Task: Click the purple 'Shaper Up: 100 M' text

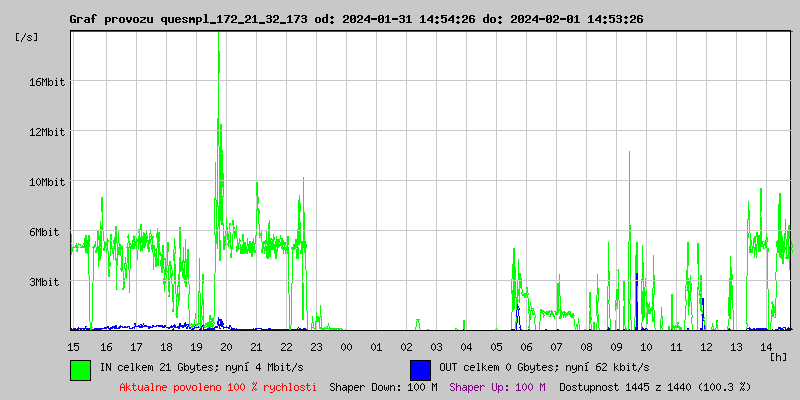Action: point(497,387)
